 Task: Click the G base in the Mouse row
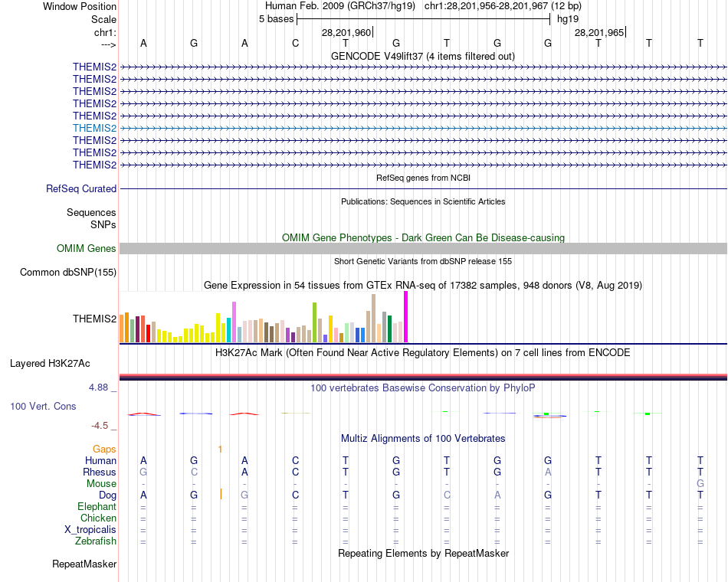(x=700, y=484)
